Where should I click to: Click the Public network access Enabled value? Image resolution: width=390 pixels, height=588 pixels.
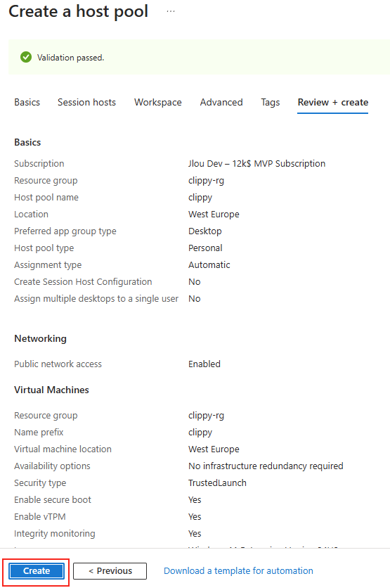(x=204, y=364)
